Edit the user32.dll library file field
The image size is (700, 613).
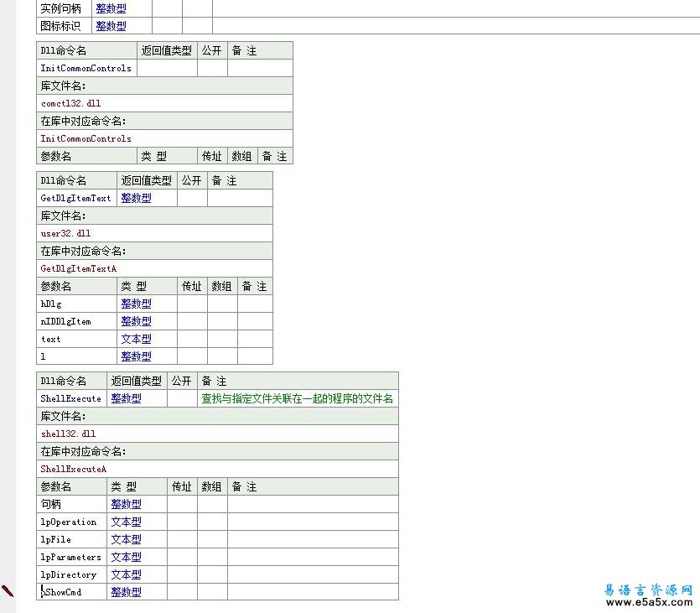[65, 233]
